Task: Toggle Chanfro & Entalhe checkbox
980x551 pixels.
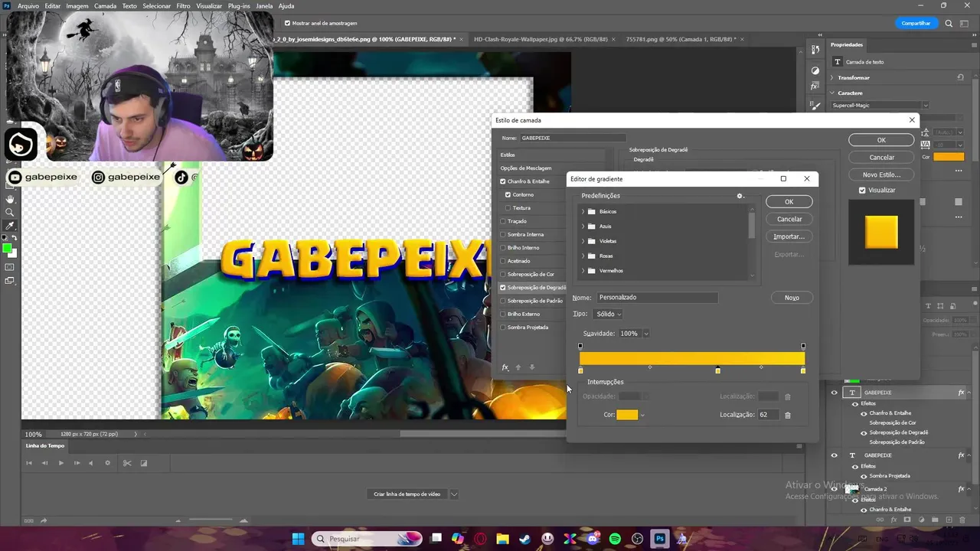Action: coord(503,181)
